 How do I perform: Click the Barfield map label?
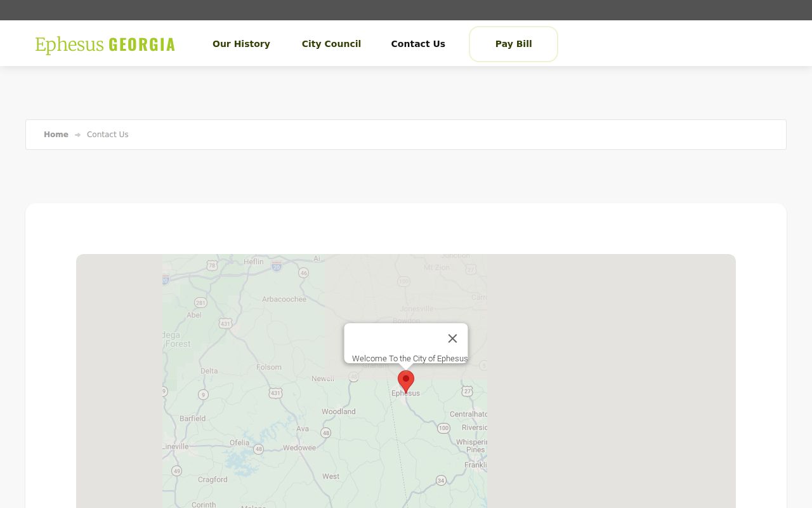(192, 418)
